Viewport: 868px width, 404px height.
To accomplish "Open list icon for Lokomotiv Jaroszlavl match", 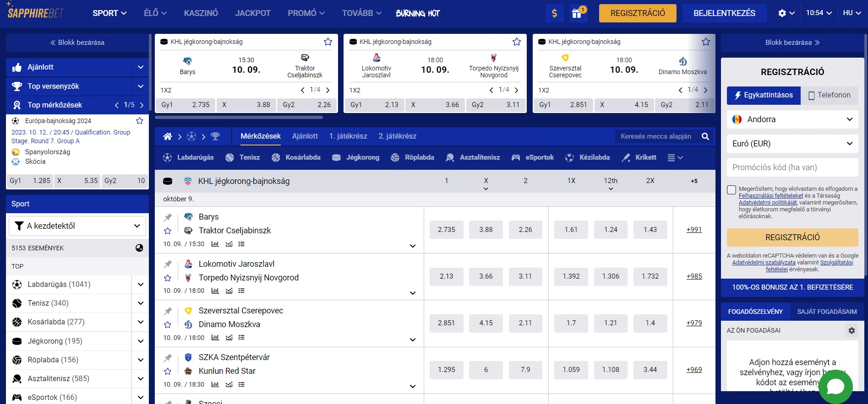I will (x=242, y=291).
